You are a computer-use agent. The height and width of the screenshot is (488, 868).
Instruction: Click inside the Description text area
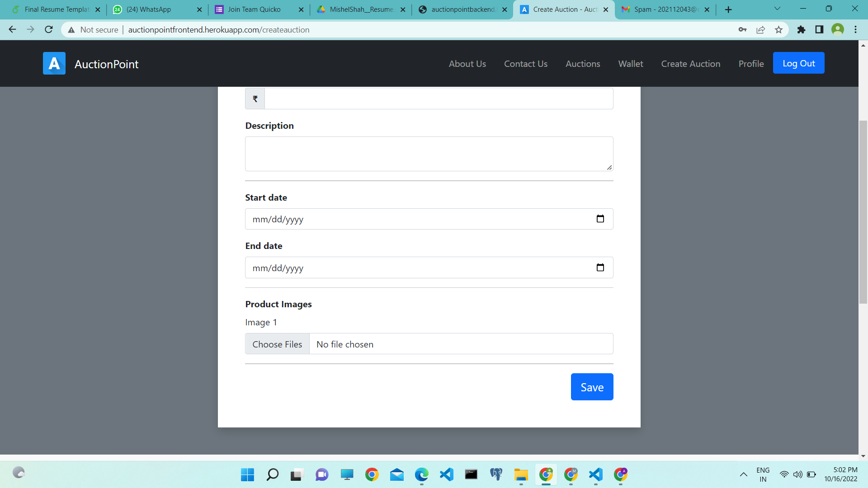[x=429, y=154]
